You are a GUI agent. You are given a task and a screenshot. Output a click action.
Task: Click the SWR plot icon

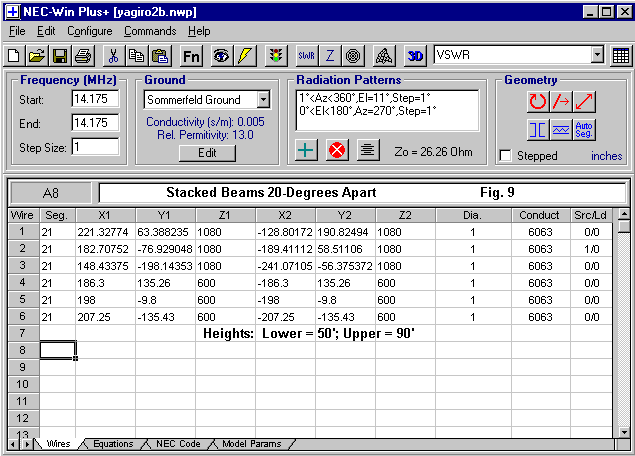[307, 55]
